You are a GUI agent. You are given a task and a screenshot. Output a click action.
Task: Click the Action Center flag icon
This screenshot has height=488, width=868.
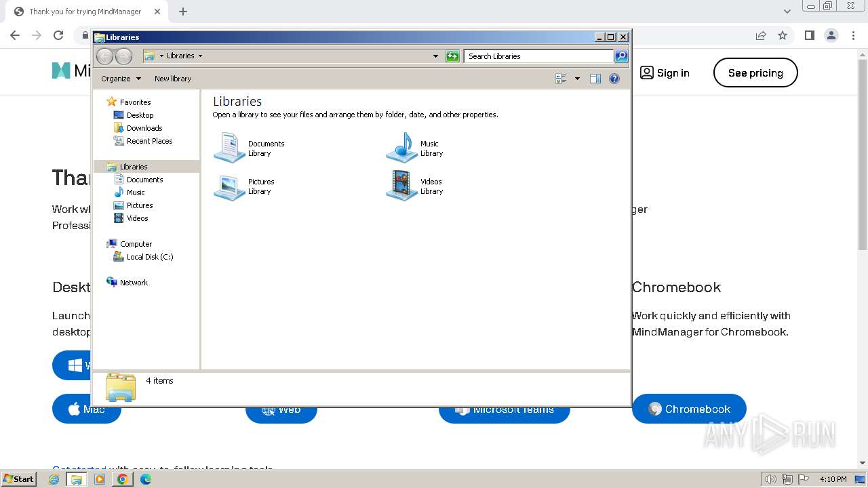pos(804,479)
